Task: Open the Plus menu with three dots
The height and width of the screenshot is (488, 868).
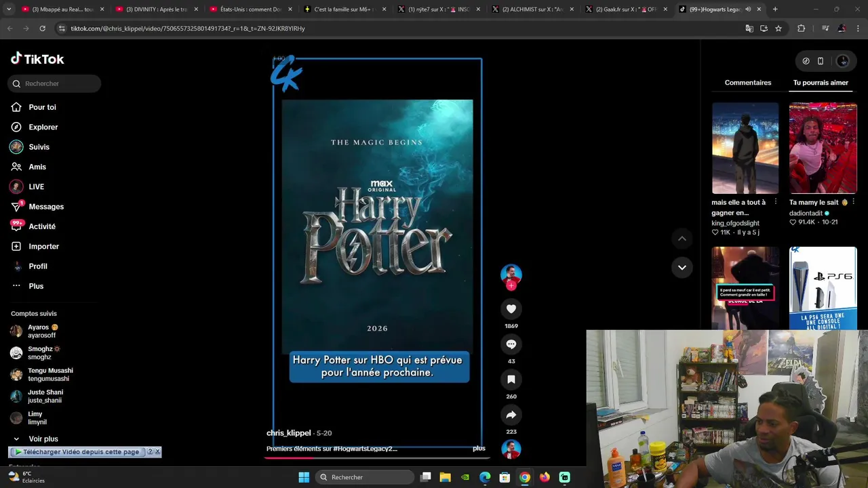Action: (x=28, y=286)
